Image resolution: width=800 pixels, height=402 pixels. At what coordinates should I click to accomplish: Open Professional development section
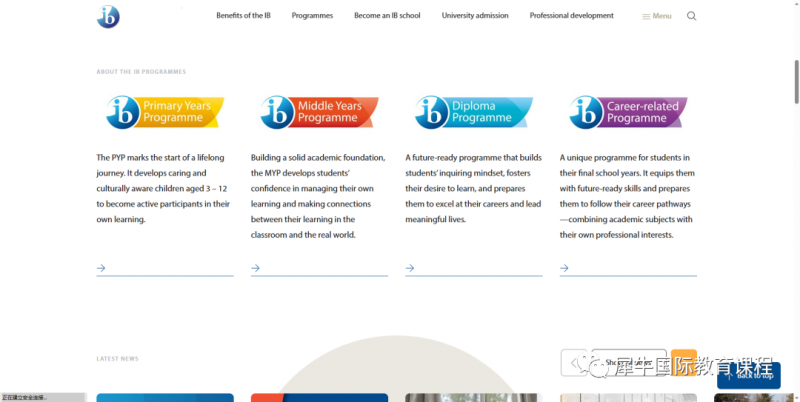pos(571,16)
